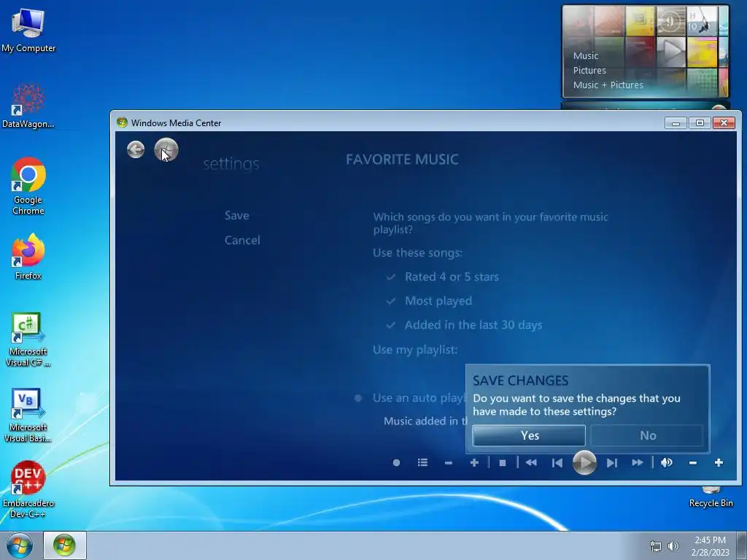Launch Embarcadero Dev-C++ from desktop
747x560 pixels.
click(28, 489)
